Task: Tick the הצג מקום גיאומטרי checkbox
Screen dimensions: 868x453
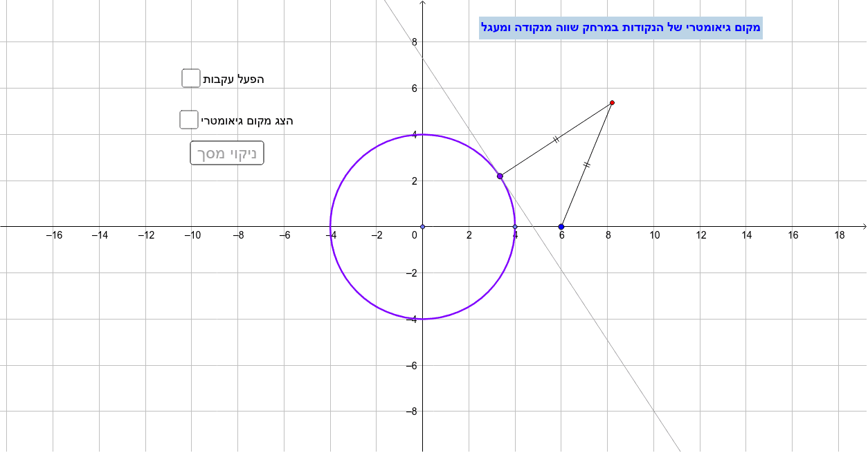Action: pos(188,120)
